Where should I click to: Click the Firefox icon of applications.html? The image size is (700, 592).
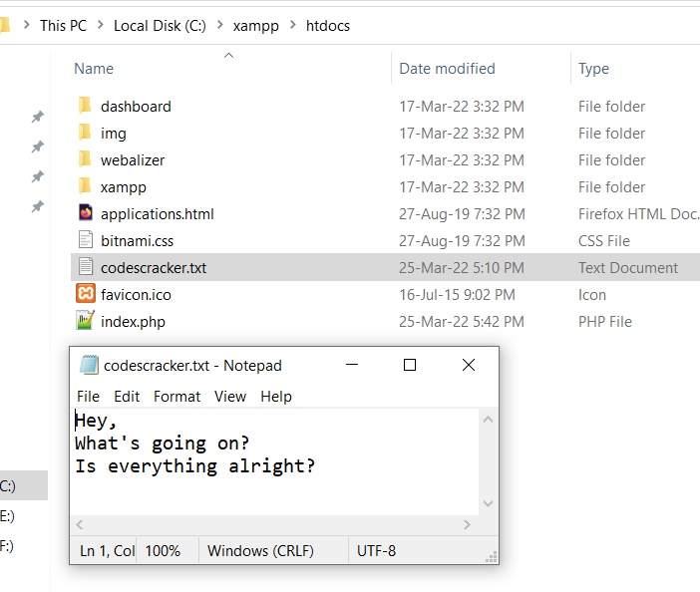coord(86,213)
